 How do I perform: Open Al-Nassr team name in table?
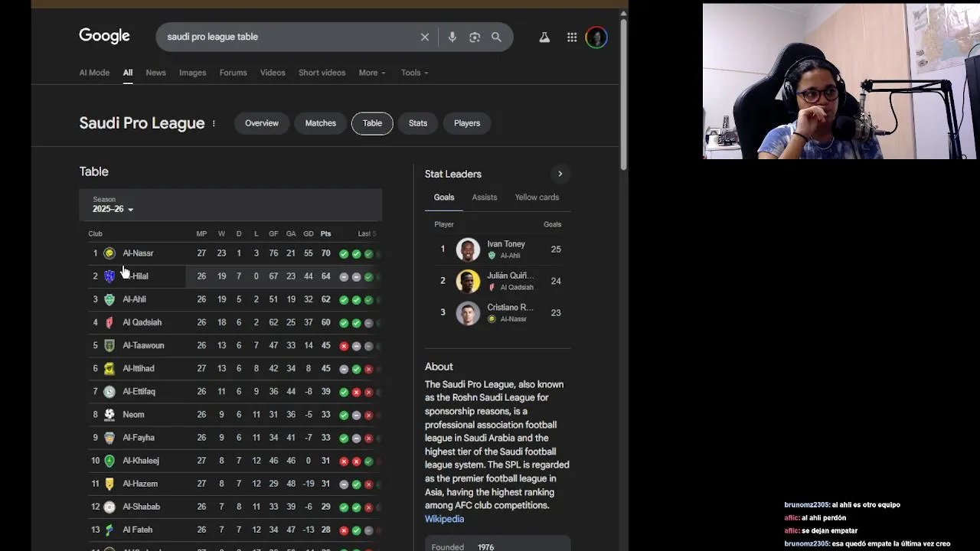coord(138,253)
